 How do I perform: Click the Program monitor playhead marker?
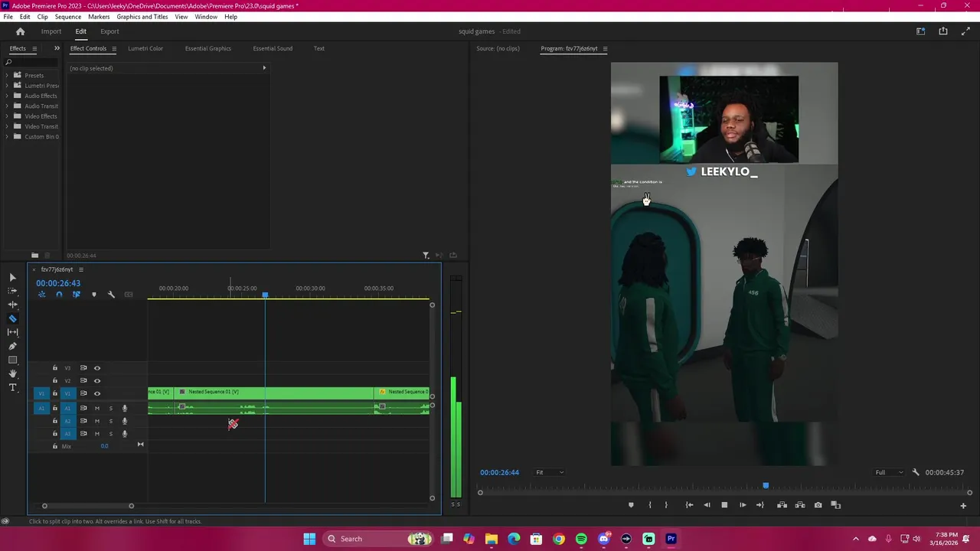766,486
